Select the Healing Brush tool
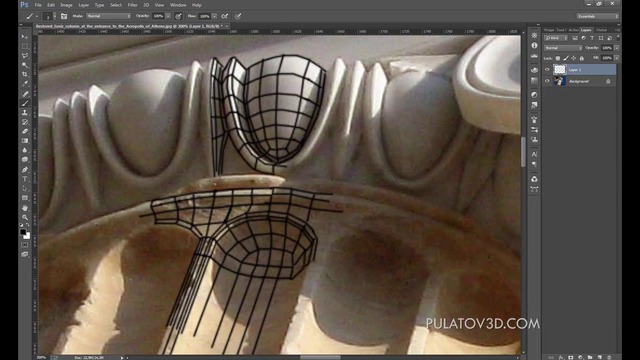 25,93
